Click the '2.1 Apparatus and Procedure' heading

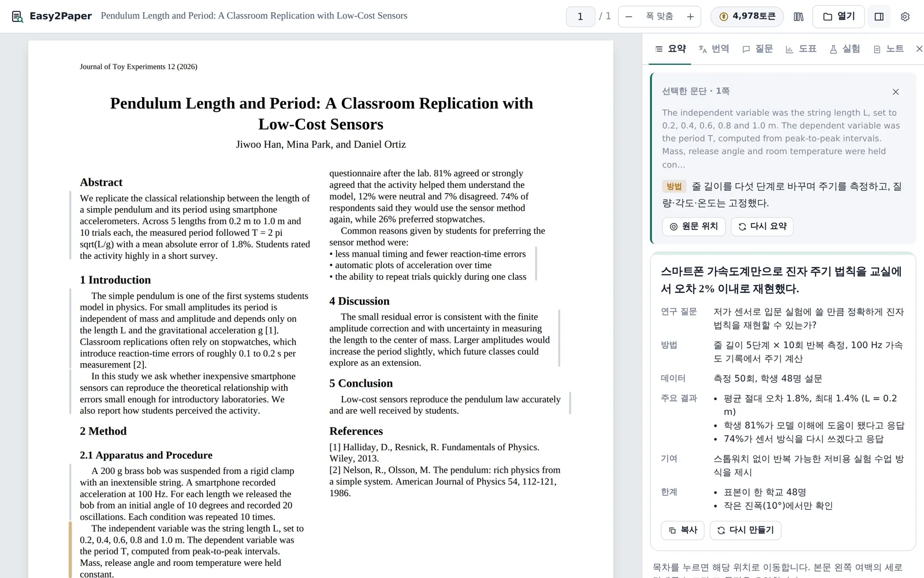tap(146, 455)
